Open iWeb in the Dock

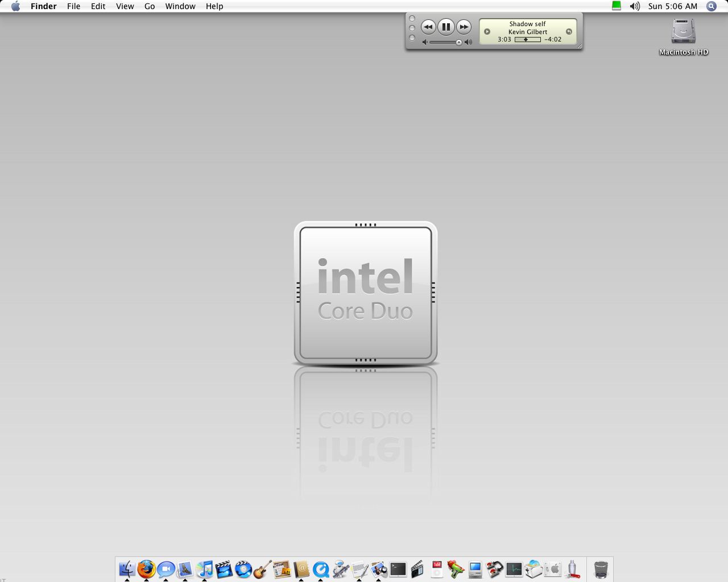pyautogui.click(x=282, y=568)
